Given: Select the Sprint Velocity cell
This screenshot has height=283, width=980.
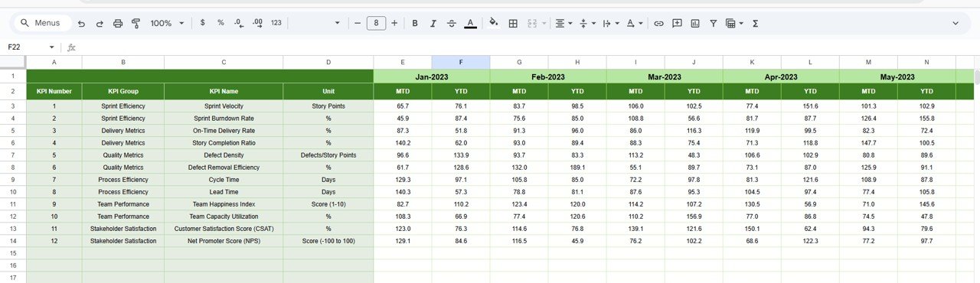Looking at the screenshot, I should pyautogui.click(x=224, y=106).
